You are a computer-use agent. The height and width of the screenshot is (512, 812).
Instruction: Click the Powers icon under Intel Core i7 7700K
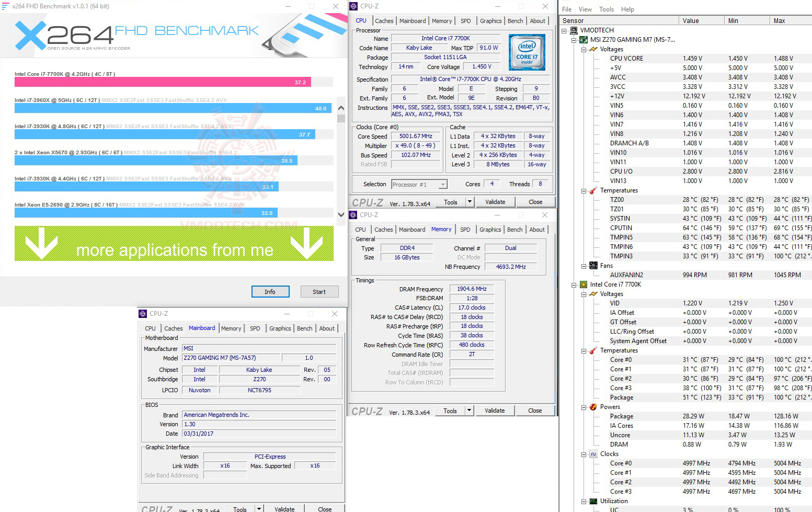[593, 406]
